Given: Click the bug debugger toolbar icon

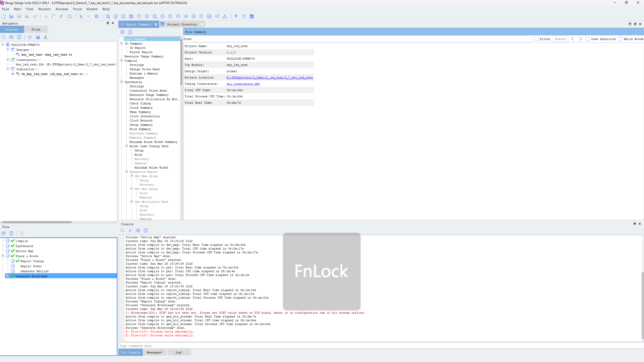Looking at the screenshot, I should [186, 16].
